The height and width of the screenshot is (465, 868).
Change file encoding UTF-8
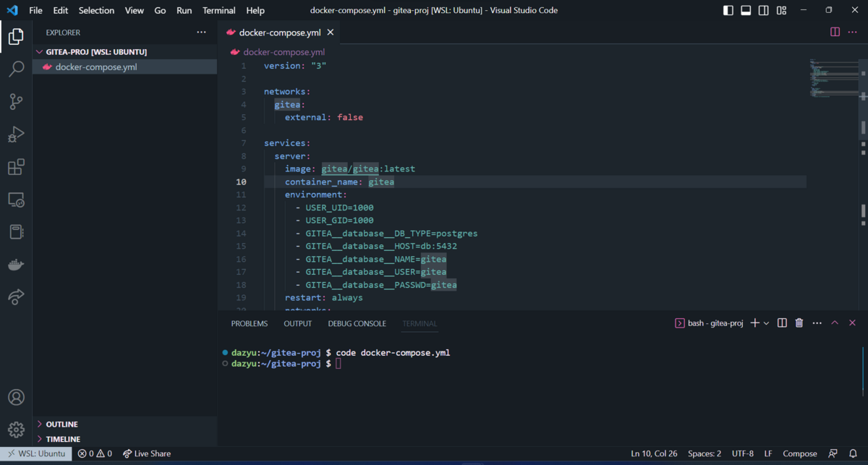tap(743, 453)
